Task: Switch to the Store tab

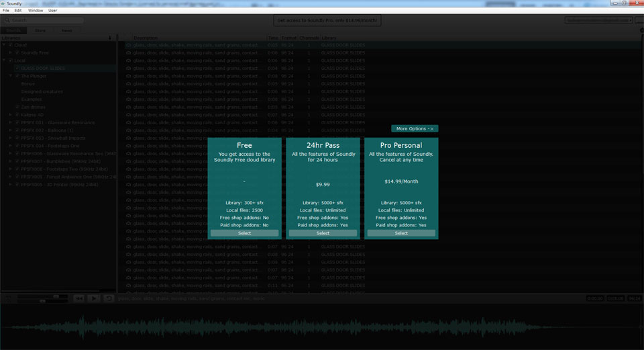Action: (40, 30)
